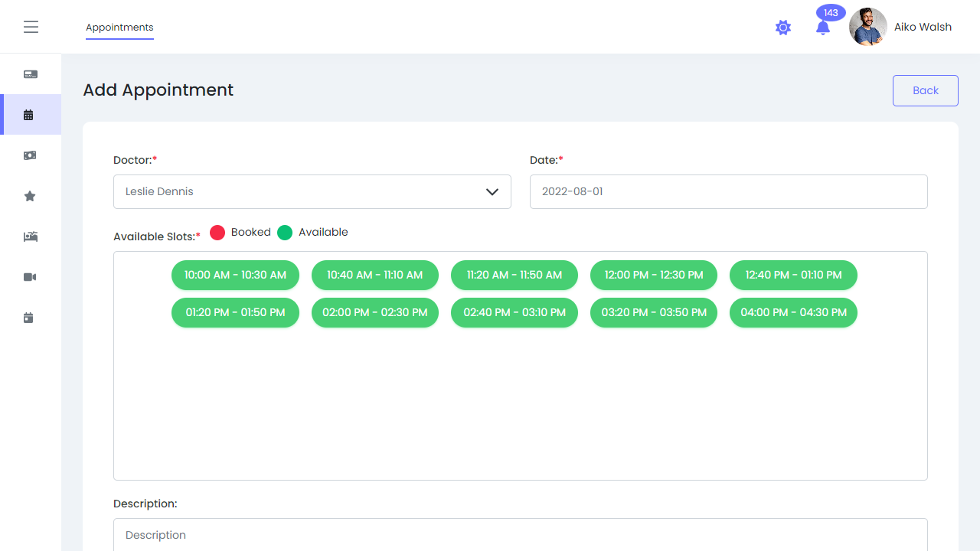Click the calendar day icon at sidebar bottom

click(x=29, y=318)
